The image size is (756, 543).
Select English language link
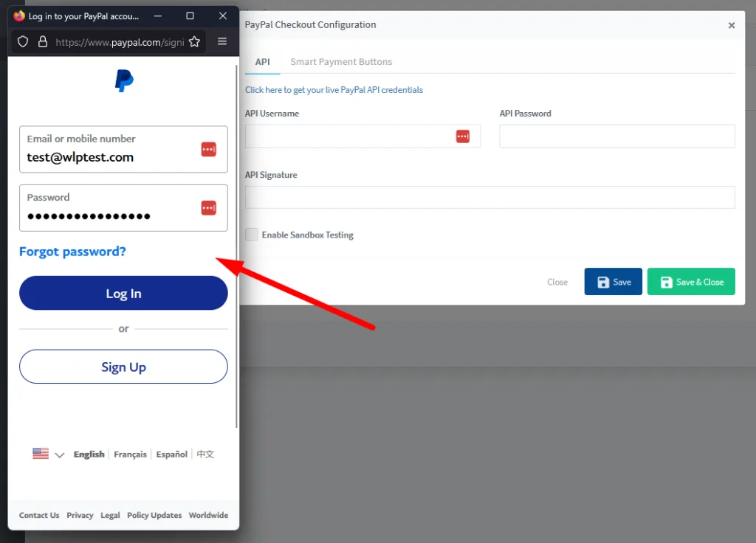89,454
